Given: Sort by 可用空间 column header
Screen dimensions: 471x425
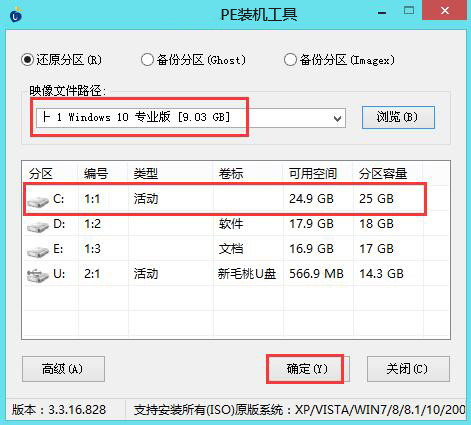Looking at the screenshot, I should point(313,174).
